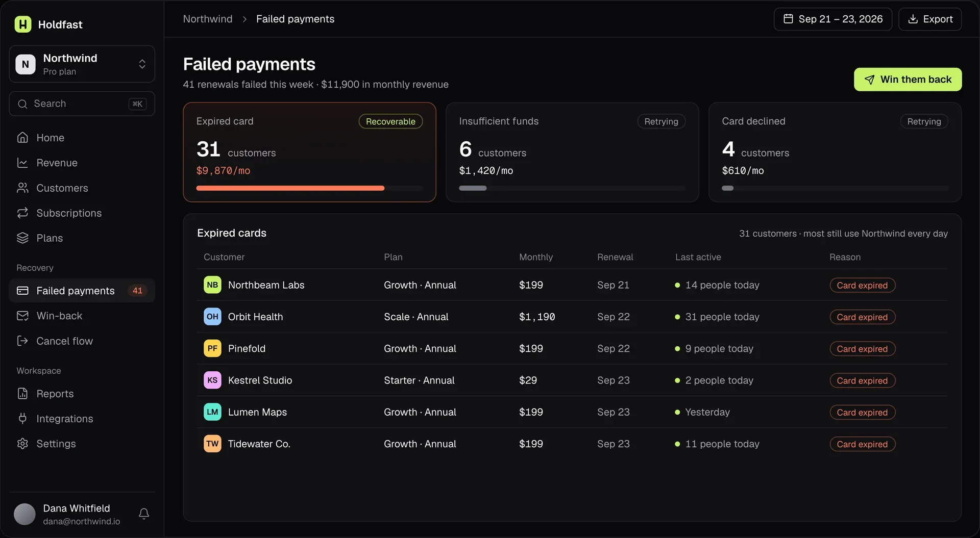
Task: Open Subscriptions in the sidebar
Action: [x=82, y=213]
